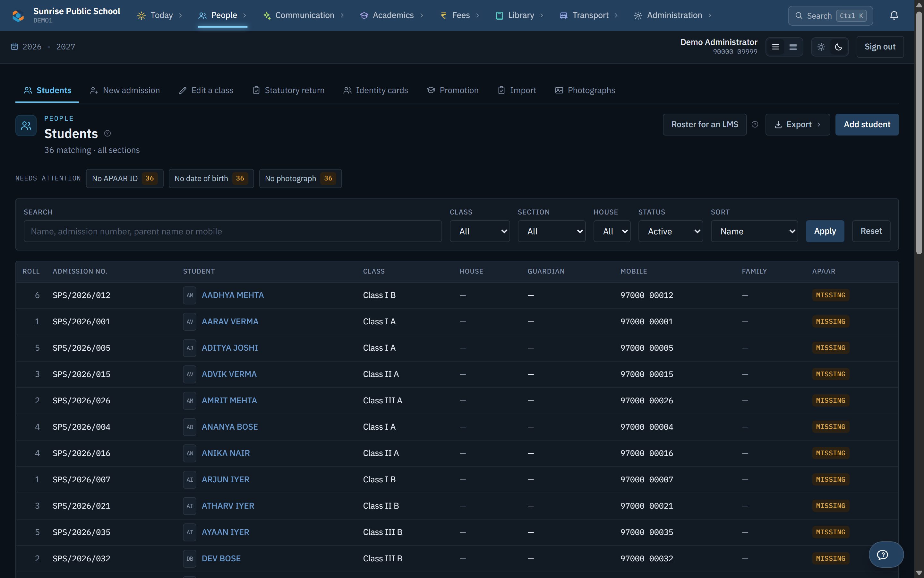Open the Academics navigation menu
The image size is (924, 578).
coord(392,15)
